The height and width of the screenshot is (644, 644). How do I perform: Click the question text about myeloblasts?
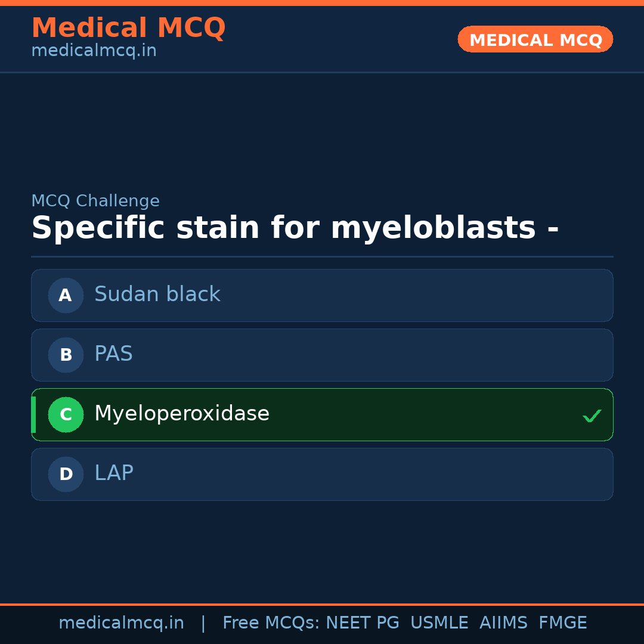pyautogui.click(x=295, y=227)
